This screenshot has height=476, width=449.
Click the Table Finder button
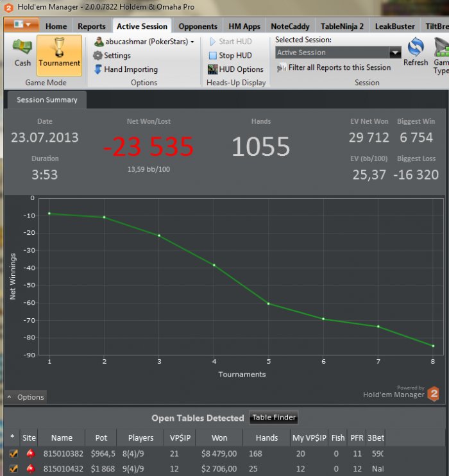(x=274, y=418)
